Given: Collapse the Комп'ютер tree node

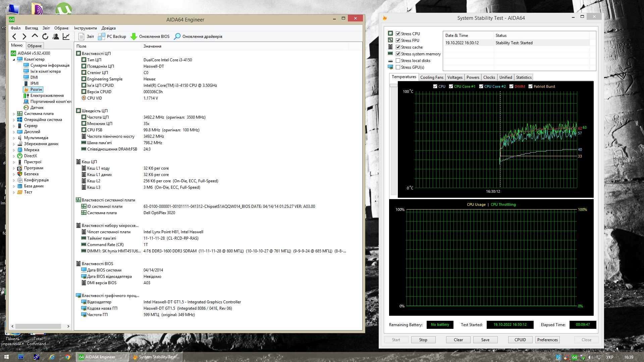Looking at the screenshot, I should [x=14, y=60].
